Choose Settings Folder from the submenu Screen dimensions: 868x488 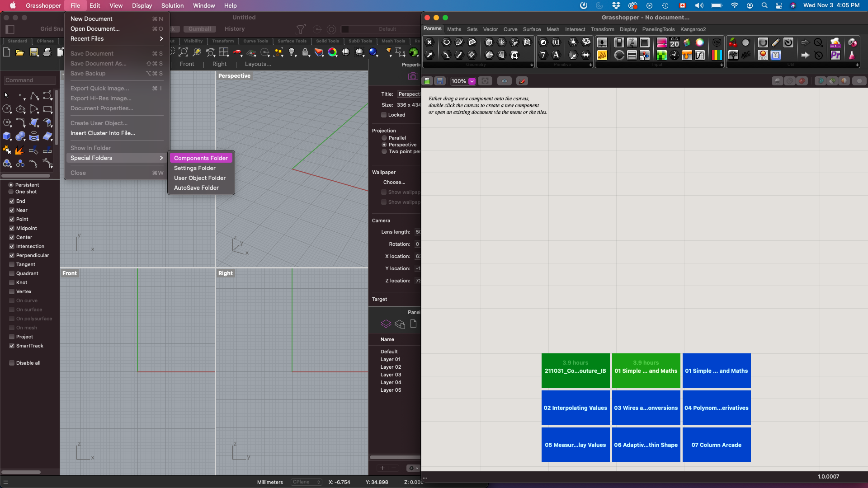(201, 168)
